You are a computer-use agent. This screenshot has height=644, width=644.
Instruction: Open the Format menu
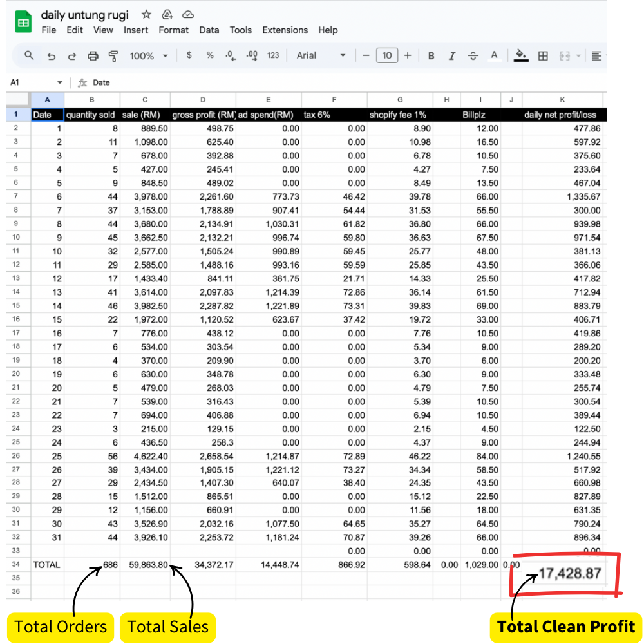(174, 30)
